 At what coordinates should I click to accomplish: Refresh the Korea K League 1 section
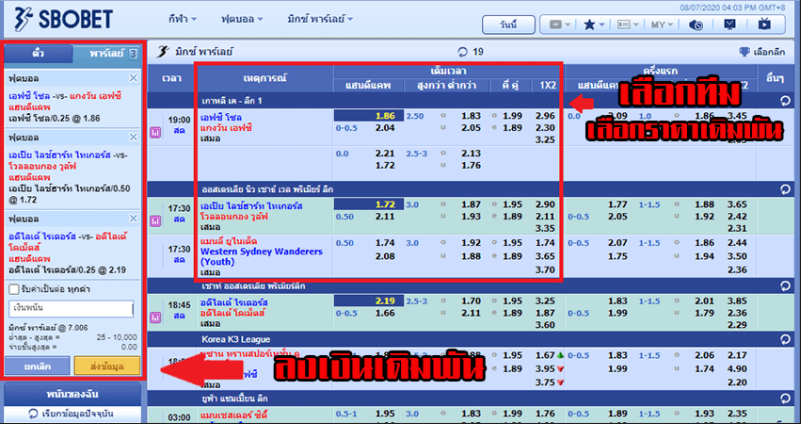785,101
